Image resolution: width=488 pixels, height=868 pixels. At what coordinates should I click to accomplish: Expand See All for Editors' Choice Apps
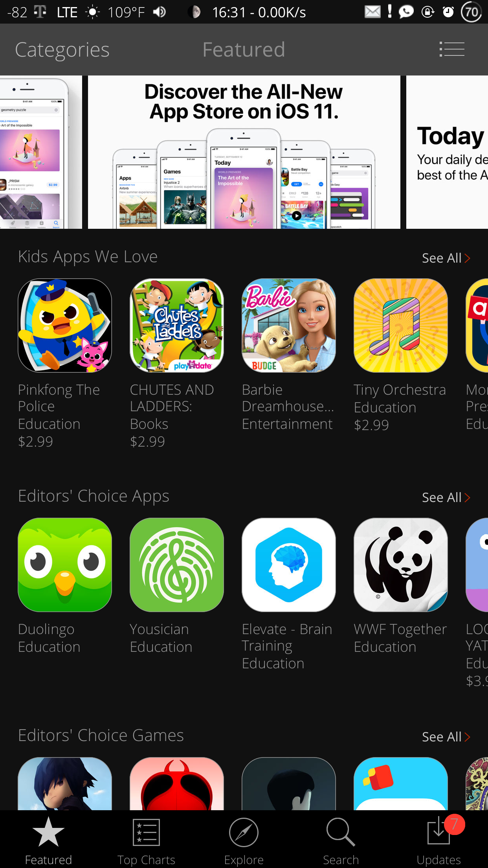point(446,497)
